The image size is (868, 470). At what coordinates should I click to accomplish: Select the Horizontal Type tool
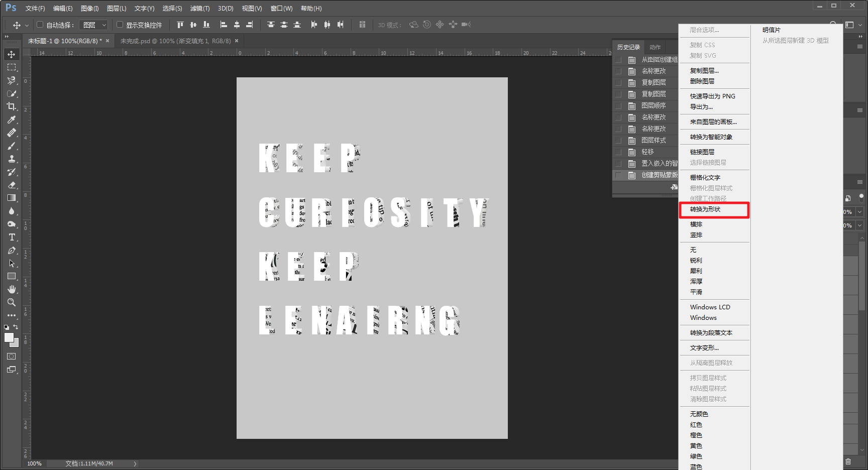click(x=12, y=237)
